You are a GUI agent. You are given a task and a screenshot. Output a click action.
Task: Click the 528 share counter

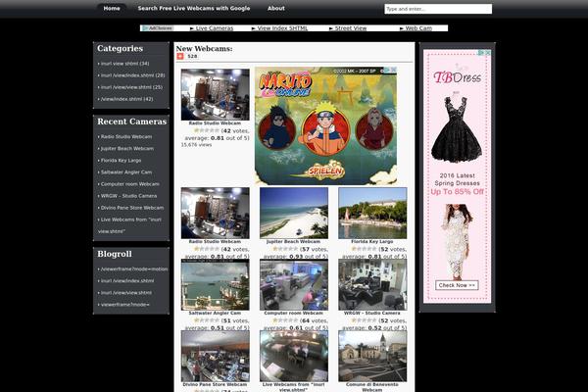(192, 56)
